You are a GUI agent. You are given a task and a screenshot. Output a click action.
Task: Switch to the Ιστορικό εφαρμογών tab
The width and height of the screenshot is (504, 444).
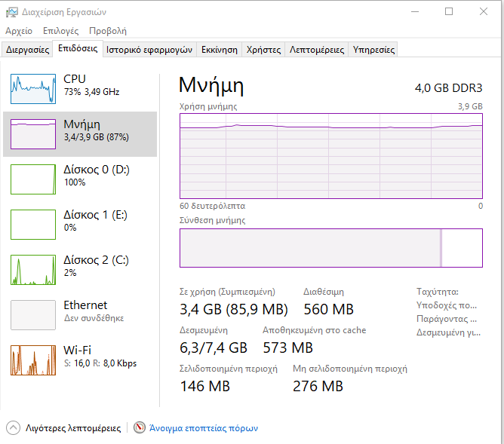click(149, 50)
